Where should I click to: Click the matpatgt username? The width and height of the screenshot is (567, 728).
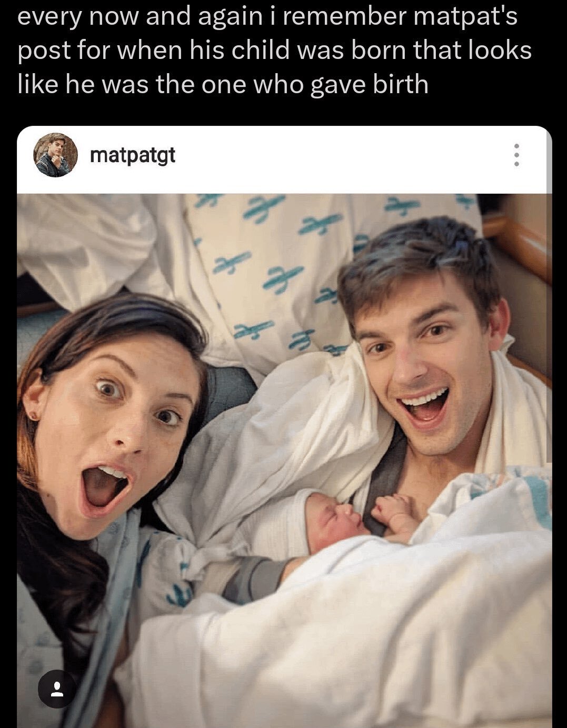click(x=133, y=155)
